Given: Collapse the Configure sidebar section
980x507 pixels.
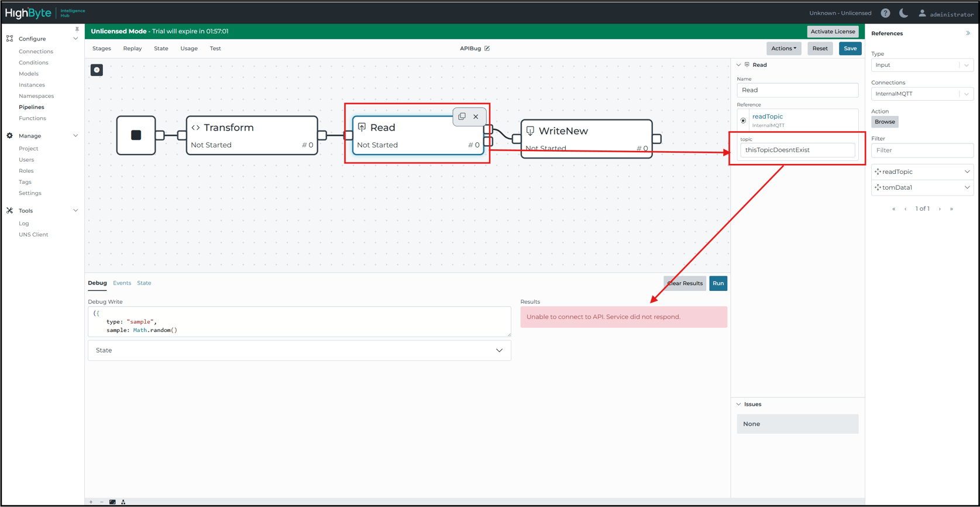Looking at the screenshot, I should [x=75, y=39].
